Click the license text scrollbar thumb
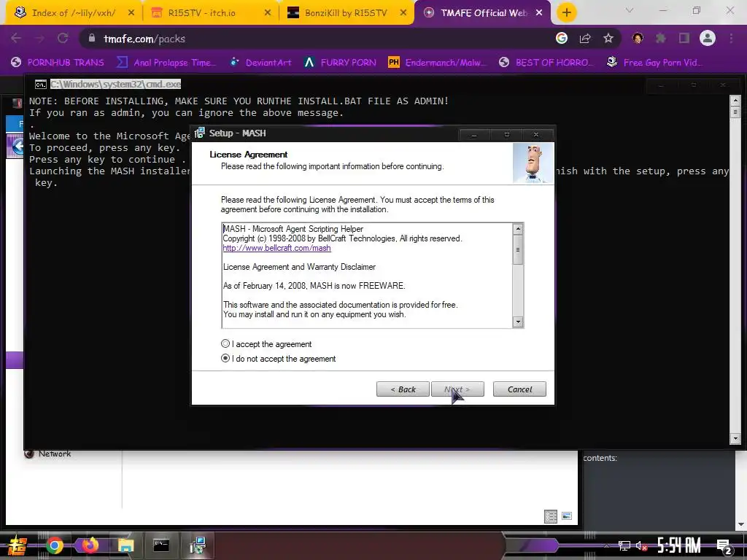This screenshot has width=747, height=560. pos(518,249)
